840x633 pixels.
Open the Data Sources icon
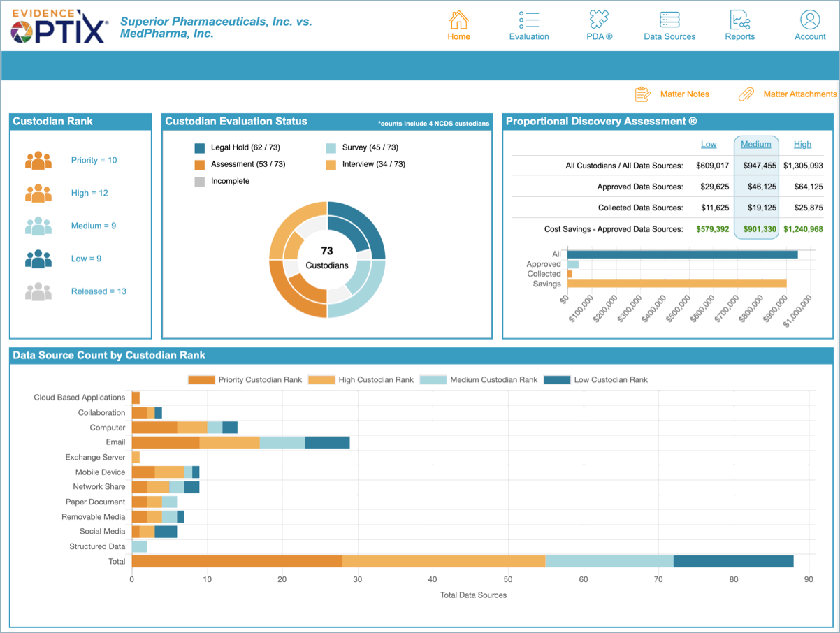669,19
